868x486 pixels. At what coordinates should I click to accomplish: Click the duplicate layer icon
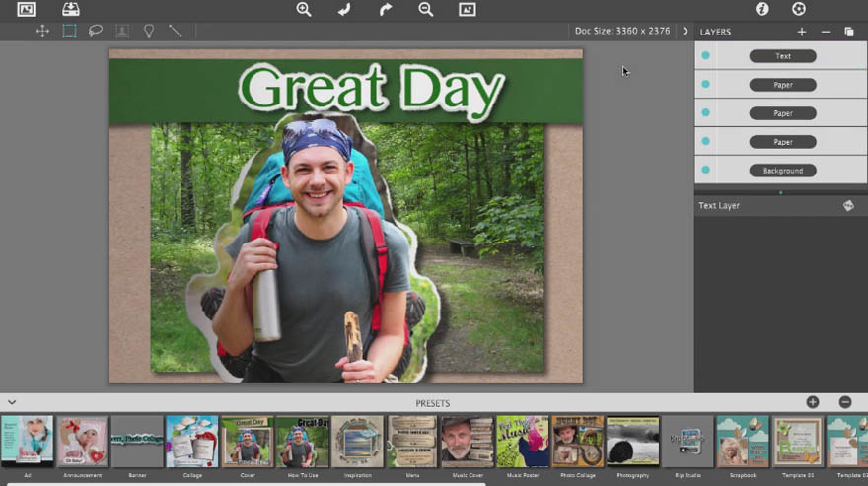pos(849,32)
